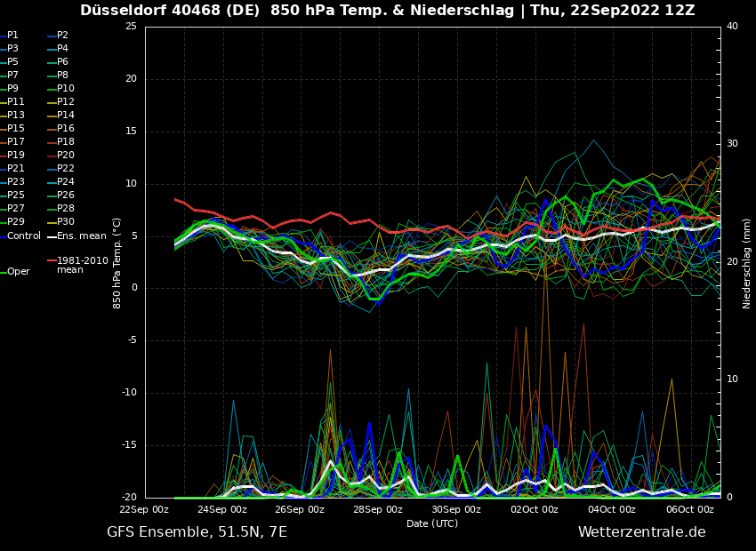
Task: Select the 02Oct 00z date tick
Action: click(x=535, y=509)
